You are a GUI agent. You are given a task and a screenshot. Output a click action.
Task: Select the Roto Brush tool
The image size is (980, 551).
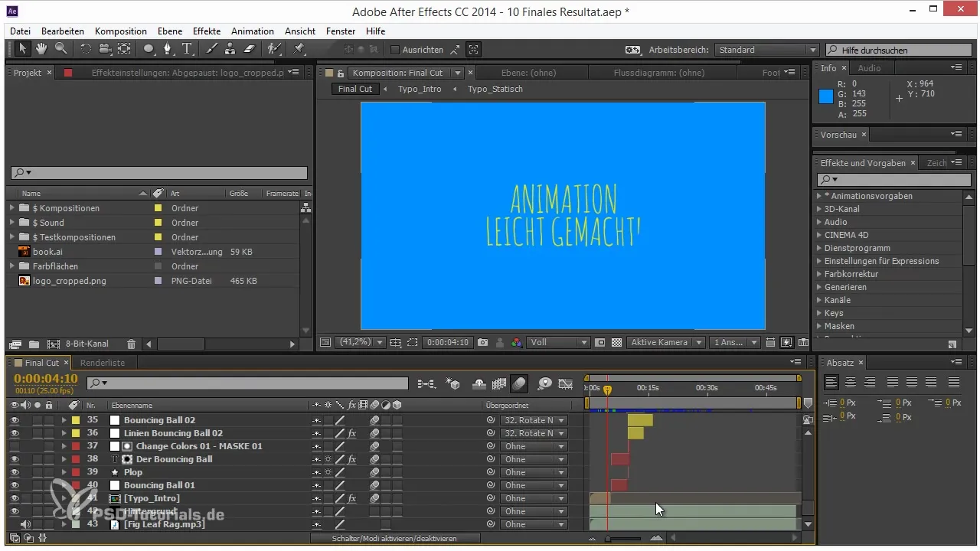coord(273,49)
